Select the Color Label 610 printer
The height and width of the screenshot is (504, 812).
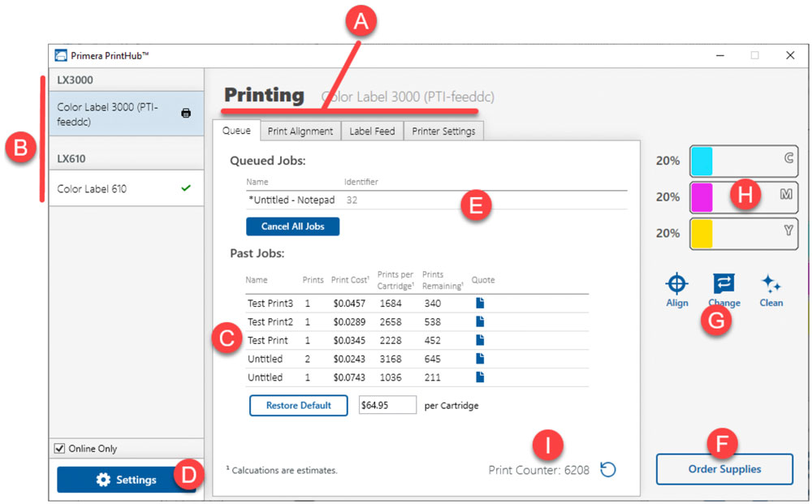click(127, 188)
